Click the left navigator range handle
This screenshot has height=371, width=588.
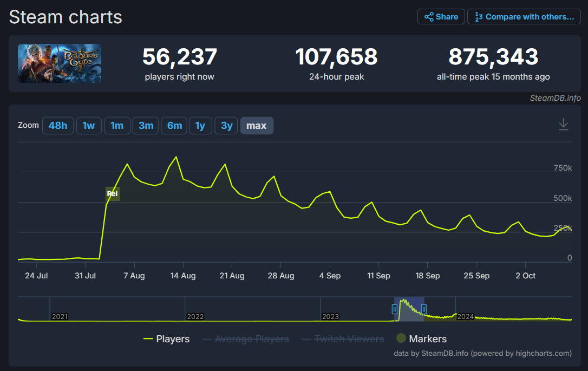click(395, 309)
